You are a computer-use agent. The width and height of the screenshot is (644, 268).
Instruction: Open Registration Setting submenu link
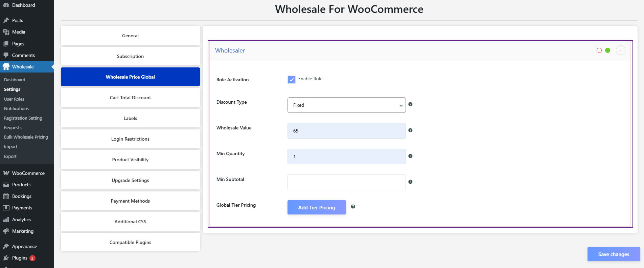tap(23, 118)
